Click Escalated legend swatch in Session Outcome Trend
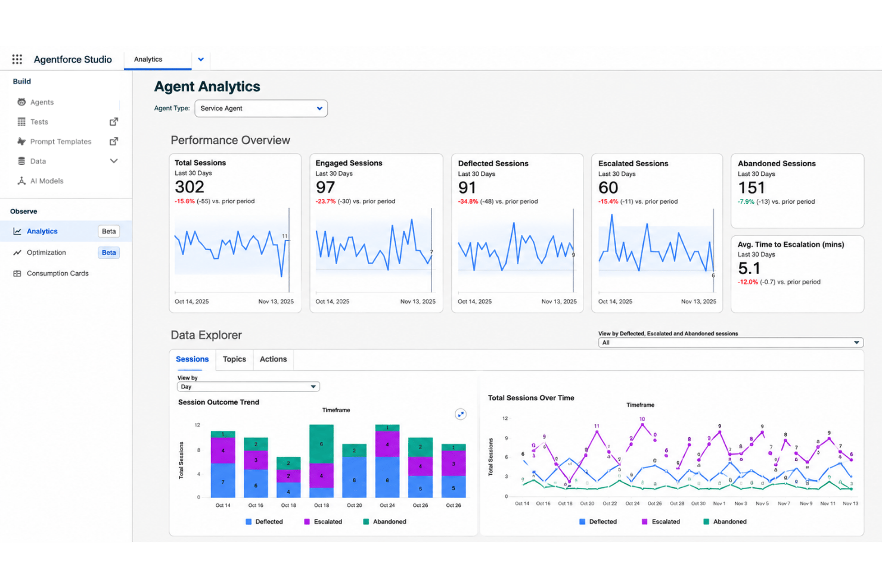The width and height of the screenshot is (882, 588). pos(307,521)
